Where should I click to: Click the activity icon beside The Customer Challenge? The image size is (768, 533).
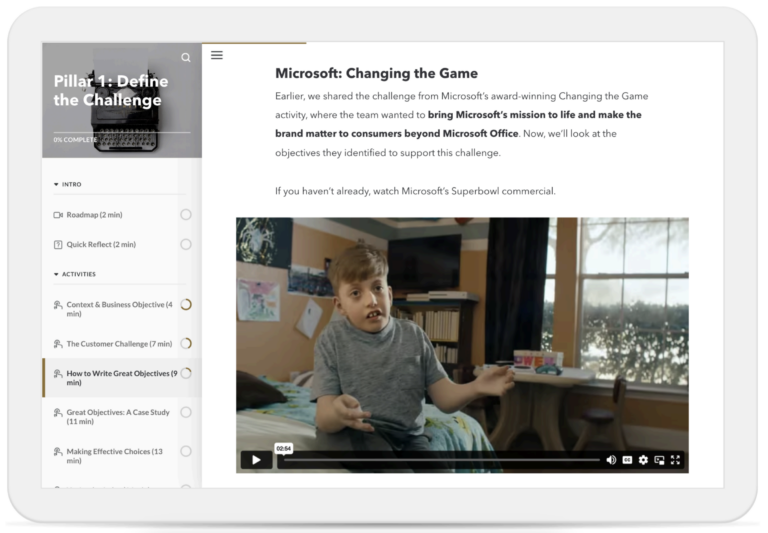pos(58,344)
